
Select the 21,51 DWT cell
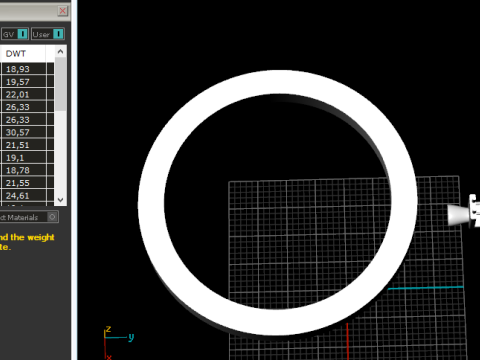pos(24,145)
